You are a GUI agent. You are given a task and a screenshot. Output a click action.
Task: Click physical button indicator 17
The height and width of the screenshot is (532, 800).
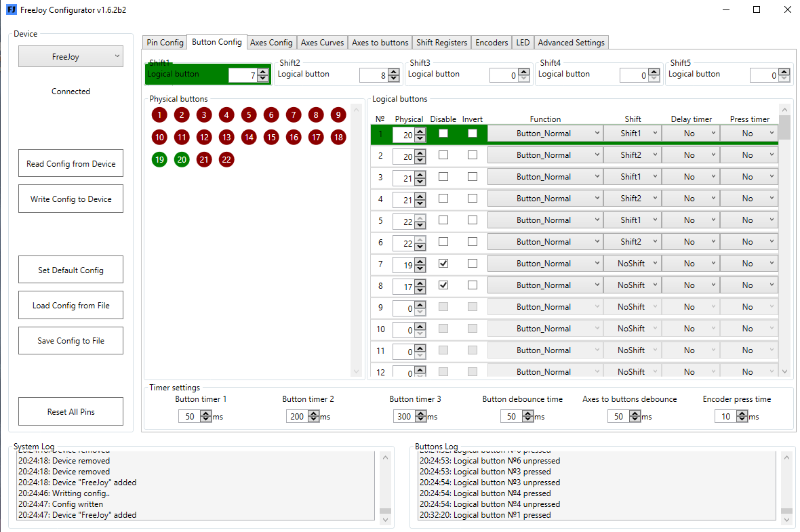click(x=316, y=137)
